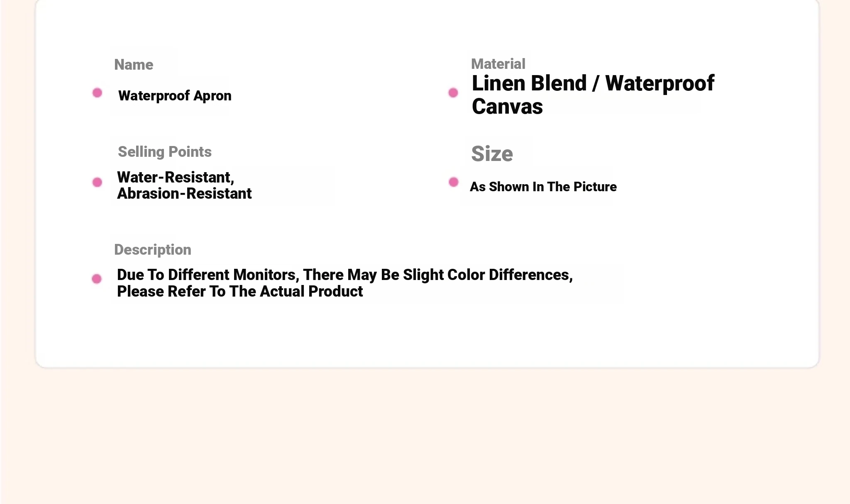Click the Due To Different Monitors sentence

[345, 275]
